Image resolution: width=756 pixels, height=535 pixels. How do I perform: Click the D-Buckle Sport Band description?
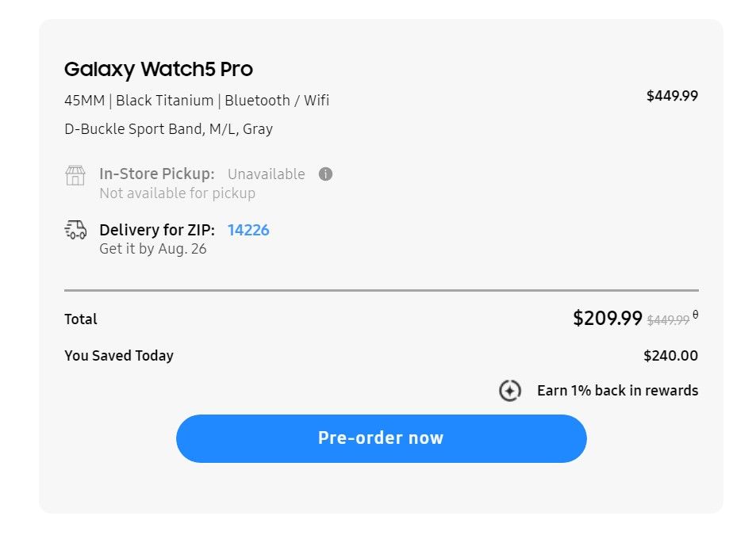pos(168,128)
